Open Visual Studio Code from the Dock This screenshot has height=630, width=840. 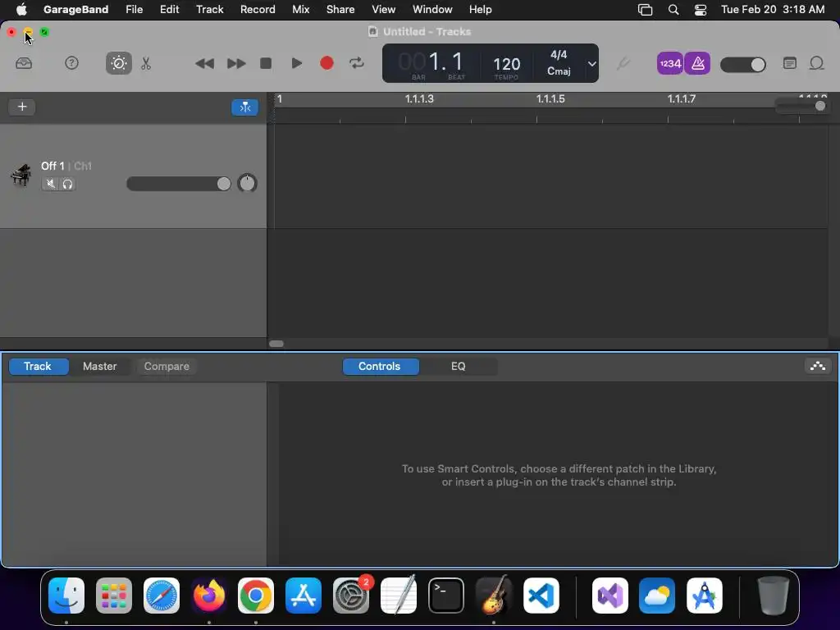[x=541, y=596]
